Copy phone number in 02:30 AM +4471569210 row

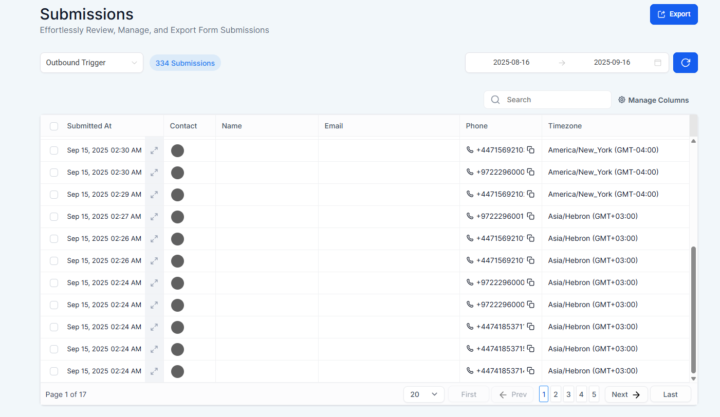531,150
